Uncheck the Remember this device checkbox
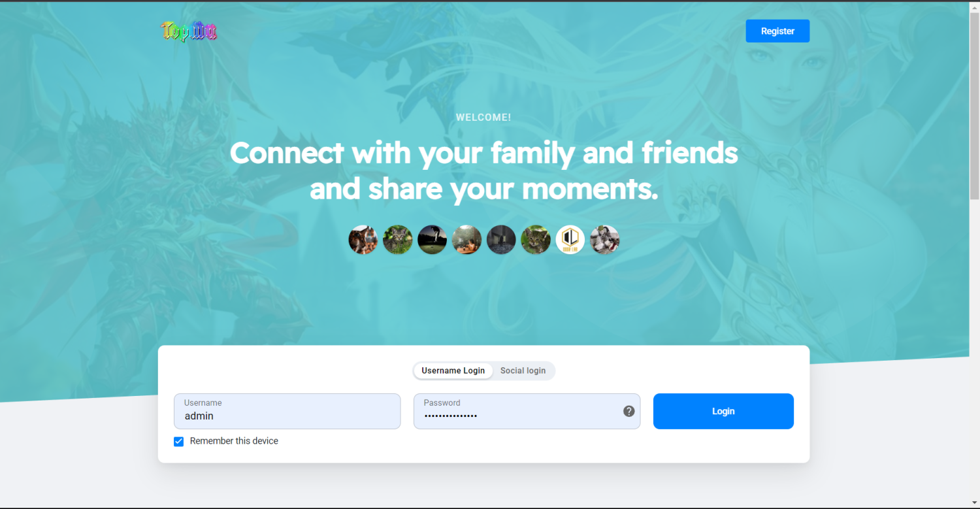Image resolution: width=980 pixels, height=509 pixels. (179, 442)
